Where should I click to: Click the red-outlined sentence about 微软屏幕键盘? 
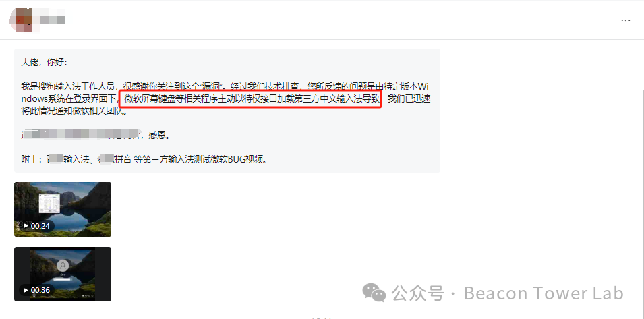pyautogui.click(x=252, y=99)
